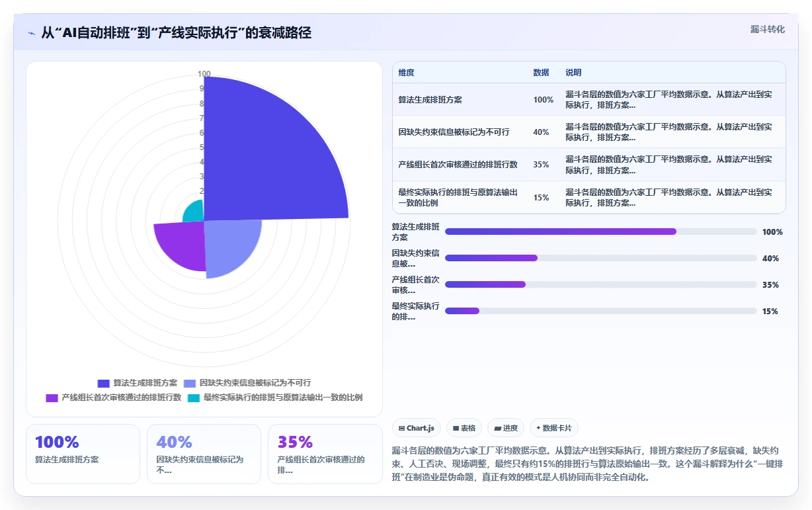This screenshot has width=812, height=510.
Task: Click the 100% cell in the table
Action: [x=543, y=100]
